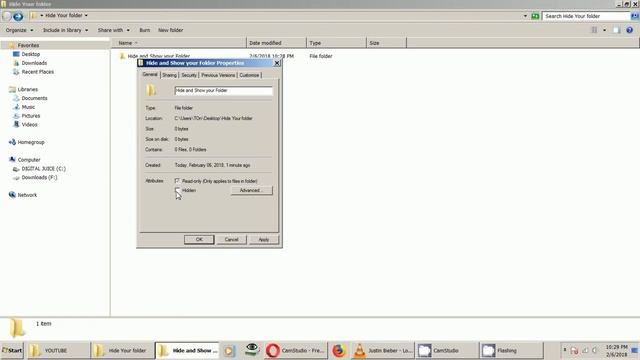This screenshot has height=360, width=640.
Task: Open Favorites in the navigation pane
Action: (x=28, y=45)
